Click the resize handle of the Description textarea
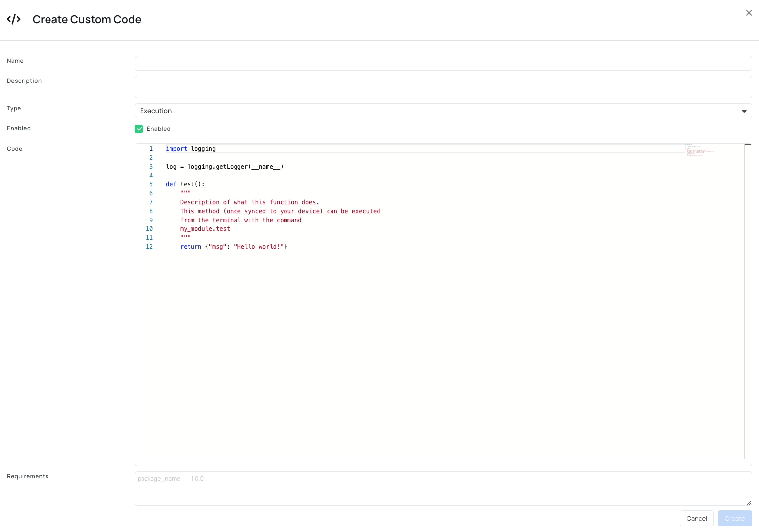Viewport: 759px width, 532px height. (748, 96)
